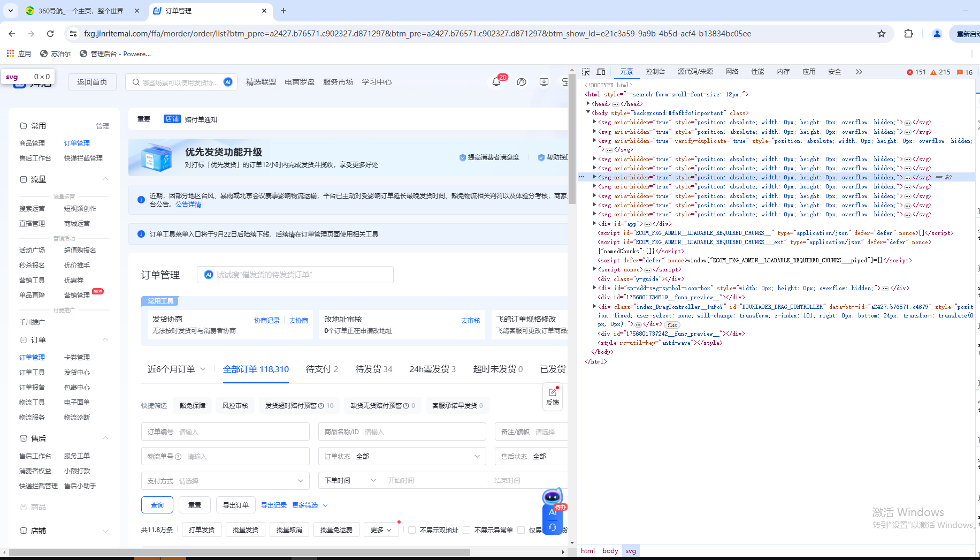Expand the 近6个月订单 time range dropdown
Screen dimensions: 980x560
tap(176, 369)
